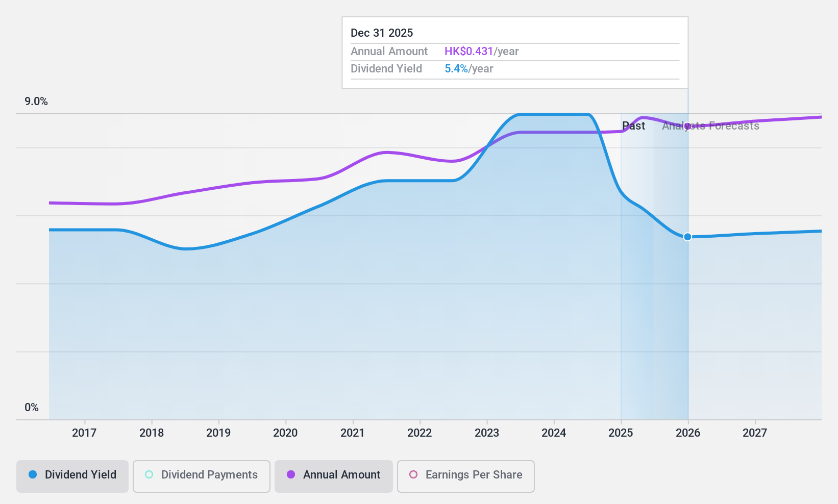Screen dimensions: 838x504
Task: Click the 'Dividend Yield' tooltip row label
Action: click(x=386, y=68)
